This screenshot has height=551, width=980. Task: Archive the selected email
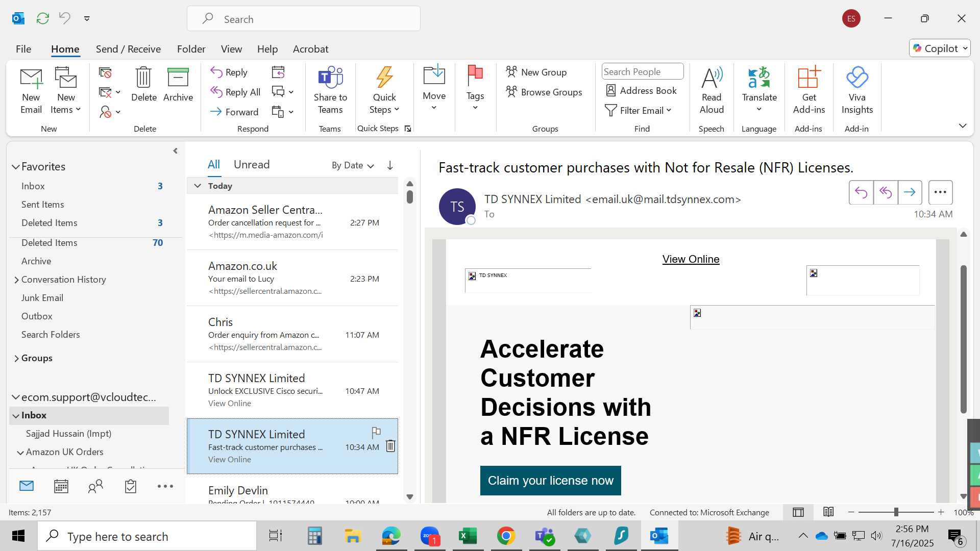pos(178,86)
